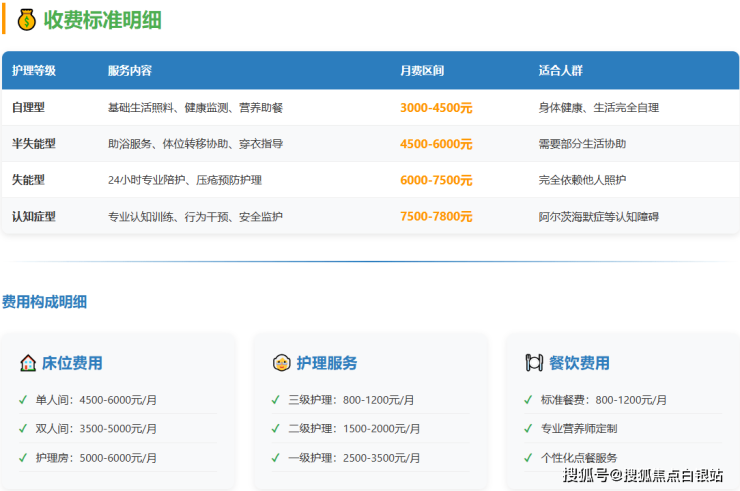Select the 护理等级 column header

34,71
